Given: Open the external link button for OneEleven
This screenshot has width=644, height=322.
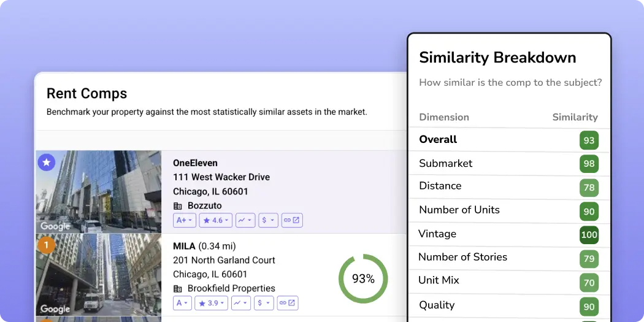Looking at the screenshot, I should coord(292,220).
